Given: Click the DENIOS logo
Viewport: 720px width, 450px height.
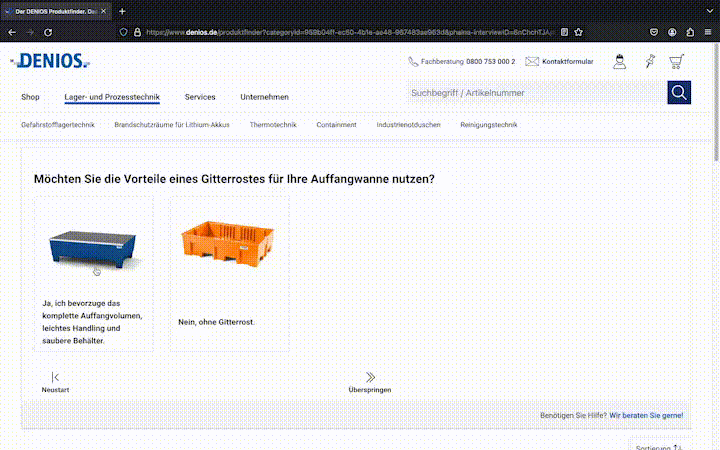Looking at the screenshot, I should point(50,62).
